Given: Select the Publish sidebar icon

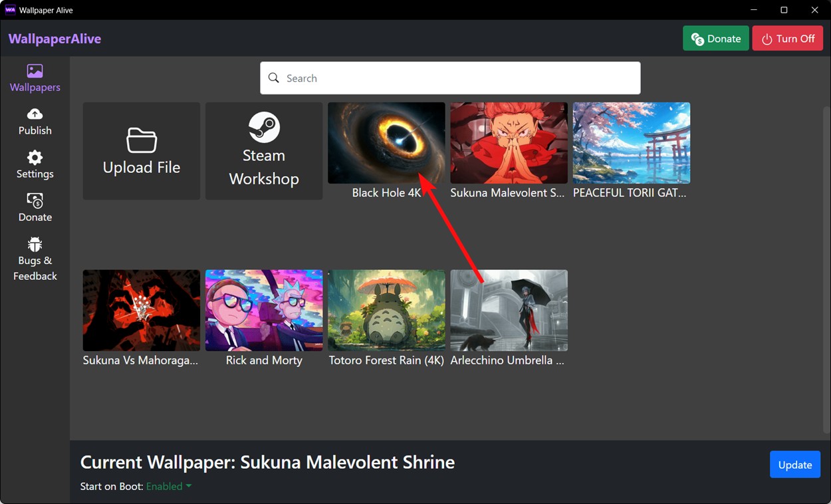Looking at the screenshot, I should click(x=35, y=122).
